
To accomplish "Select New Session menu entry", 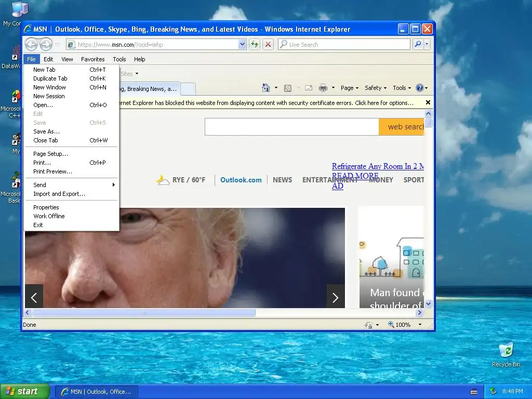I will (71, 96).
